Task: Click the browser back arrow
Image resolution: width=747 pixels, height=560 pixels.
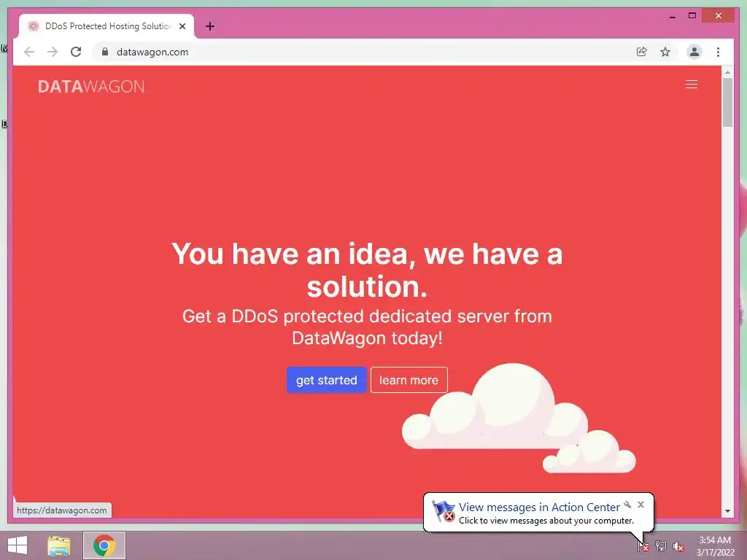Action: pyautogui.click(x=29, y=52)
